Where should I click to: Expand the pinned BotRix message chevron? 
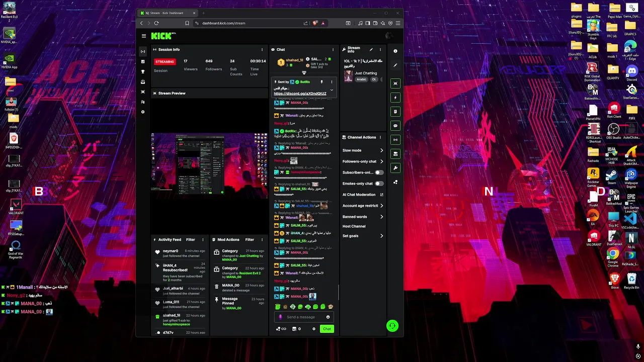[332, 90]
